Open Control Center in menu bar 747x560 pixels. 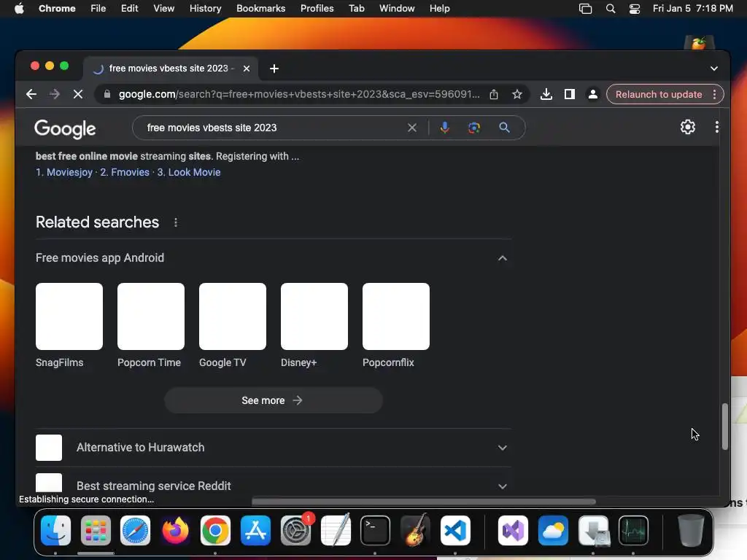(x=635, y=9)
